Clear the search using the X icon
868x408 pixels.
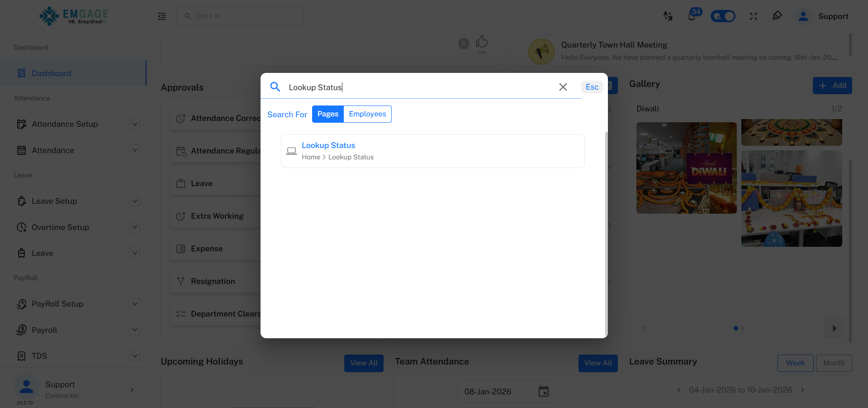(x=563, y=87)
